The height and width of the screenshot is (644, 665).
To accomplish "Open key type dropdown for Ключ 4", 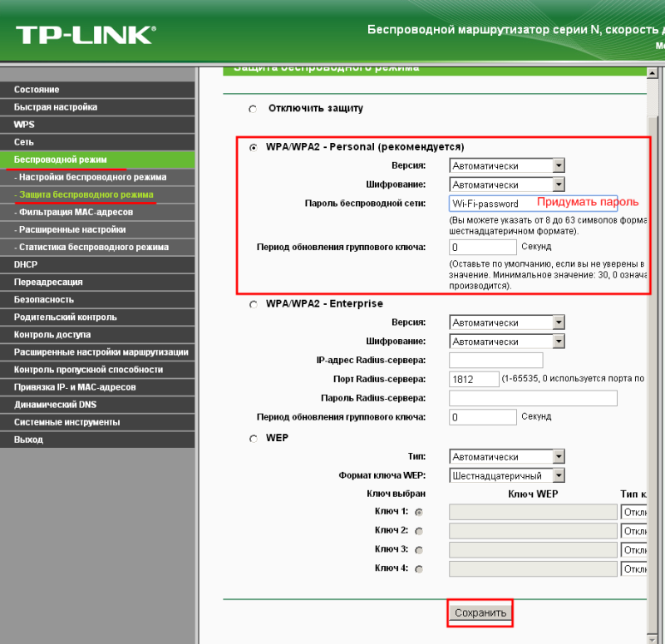I will (x=633, y=569).
